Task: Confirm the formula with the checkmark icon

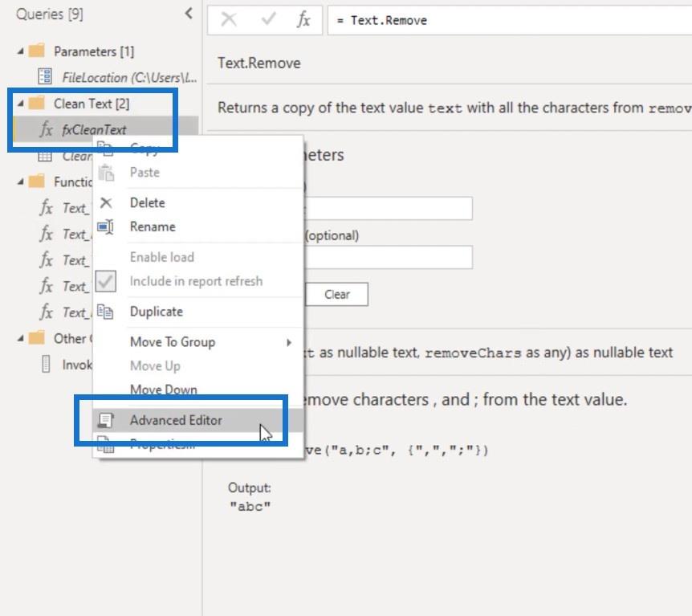Action: [x=268, y=19]
